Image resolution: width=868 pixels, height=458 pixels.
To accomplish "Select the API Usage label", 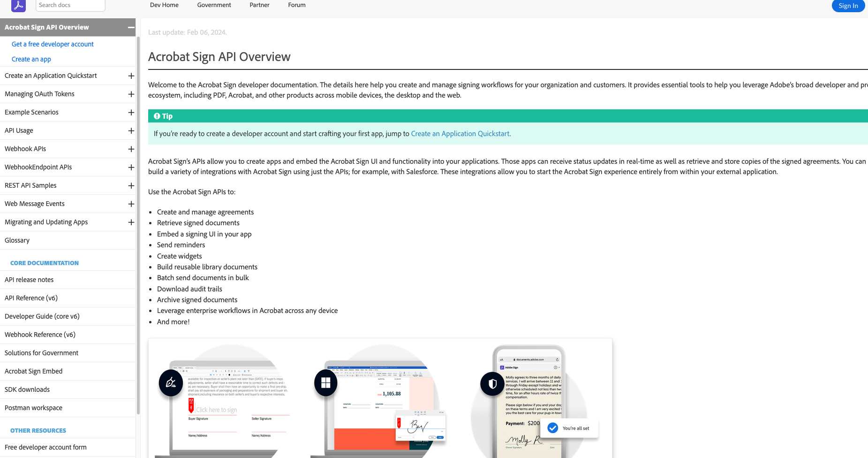I will [x=19, y=130].
